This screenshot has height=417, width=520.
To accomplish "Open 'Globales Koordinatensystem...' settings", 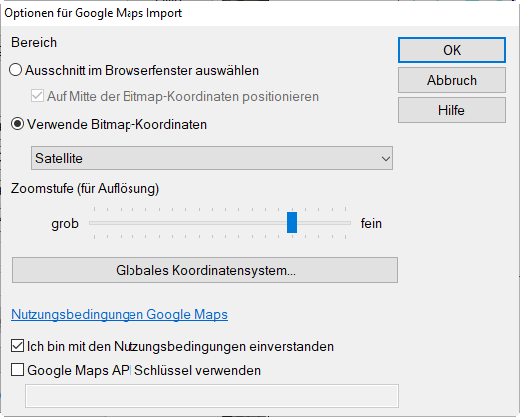I will [x=205, y=270].
